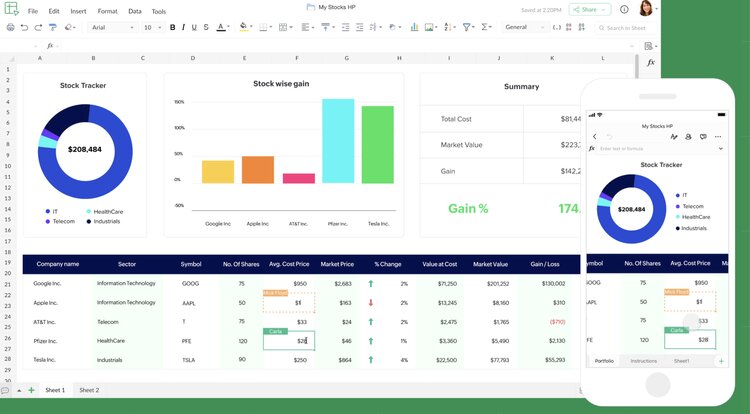Click the filter funnel icon
This screenshot has width=750, height=414.
468,27
